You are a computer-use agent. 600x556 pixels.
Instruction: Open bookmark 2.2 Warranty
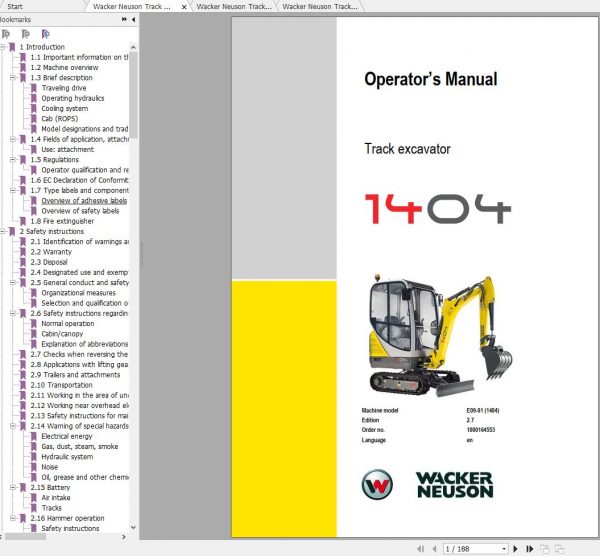[51, 252]
